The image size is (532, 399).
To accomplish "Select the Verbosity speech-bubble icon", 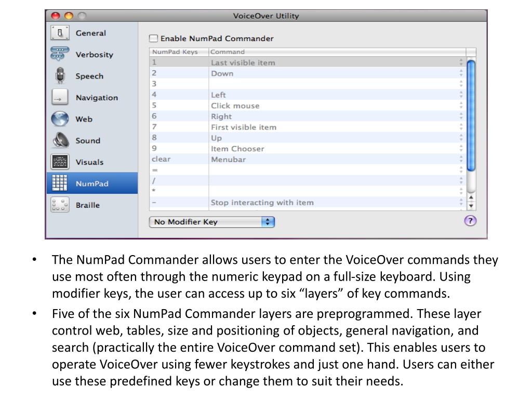I will pyautogui.click(x=60, y=54).
